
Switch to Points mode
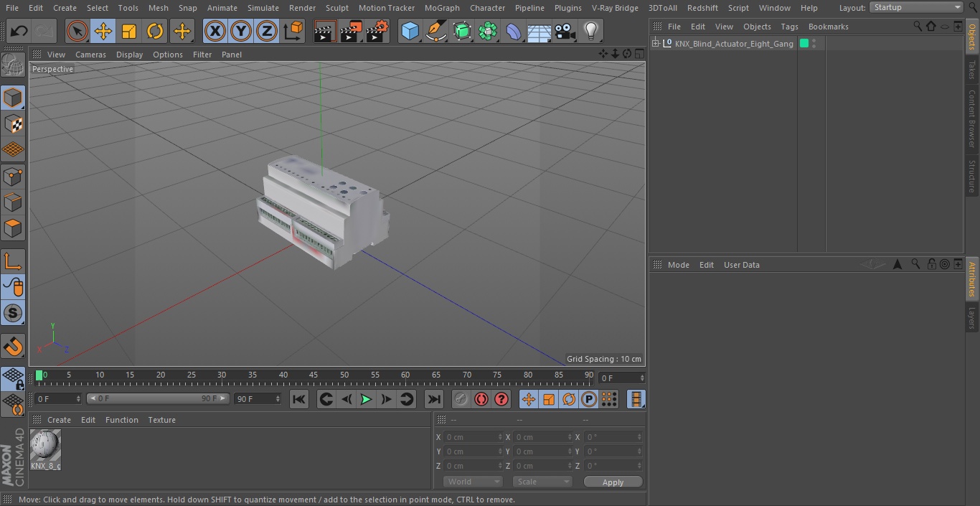tap(13, 176)
